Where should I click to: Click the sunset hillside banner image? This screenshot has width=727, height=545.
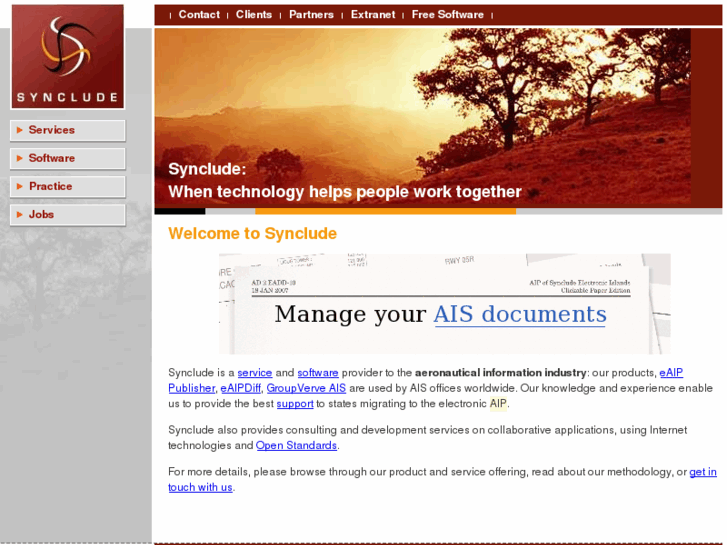(422, 117)
